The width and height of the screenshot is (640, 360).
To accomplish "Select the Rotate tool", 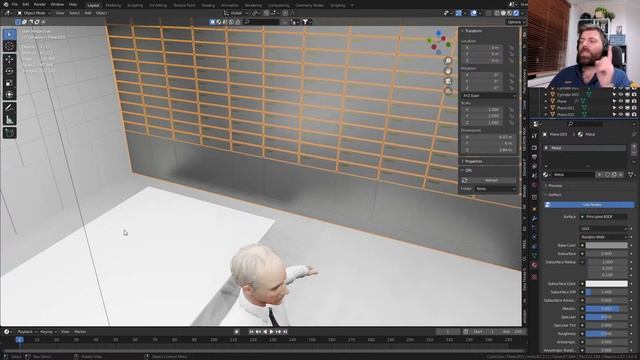I will click(9, 71).
